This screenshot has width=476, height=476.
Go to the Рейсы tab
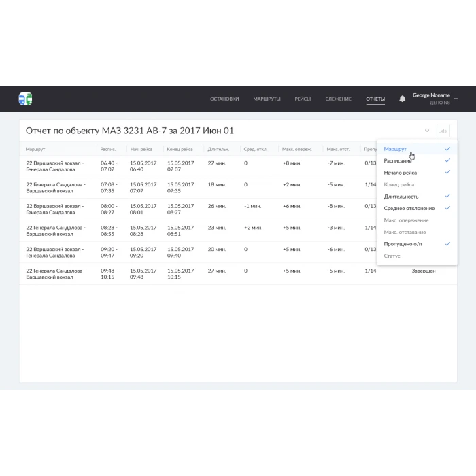(x=303, y=99)
